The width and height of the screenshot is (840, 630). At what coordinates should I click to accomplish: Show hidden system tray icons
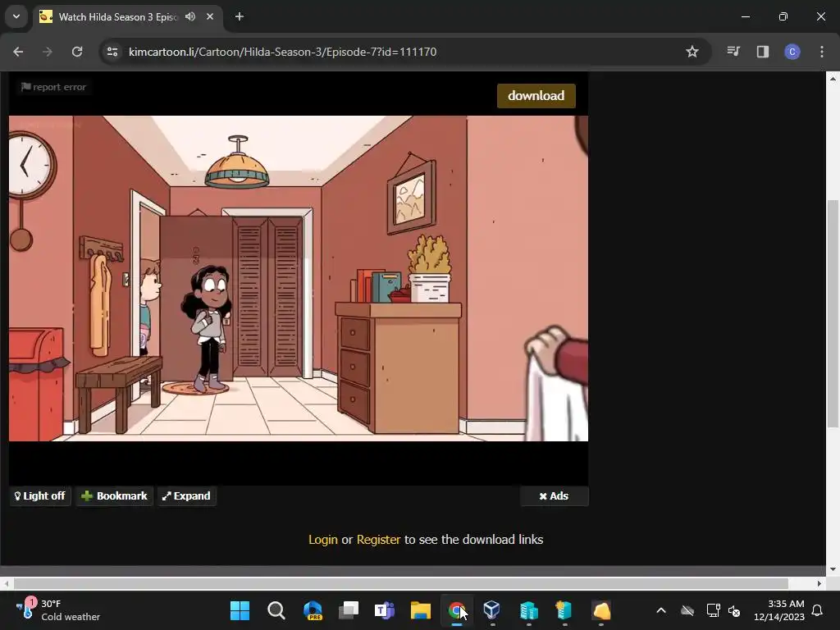coord(661,610)
